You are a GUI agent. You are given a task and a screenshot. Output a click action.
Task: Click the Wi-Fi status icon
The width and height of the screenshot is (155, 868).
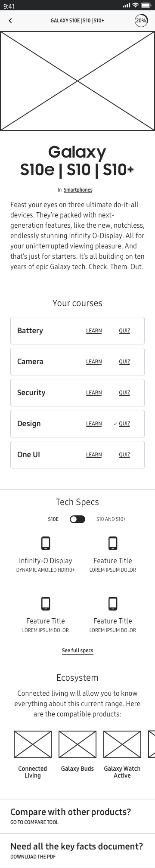pos(136,5)
